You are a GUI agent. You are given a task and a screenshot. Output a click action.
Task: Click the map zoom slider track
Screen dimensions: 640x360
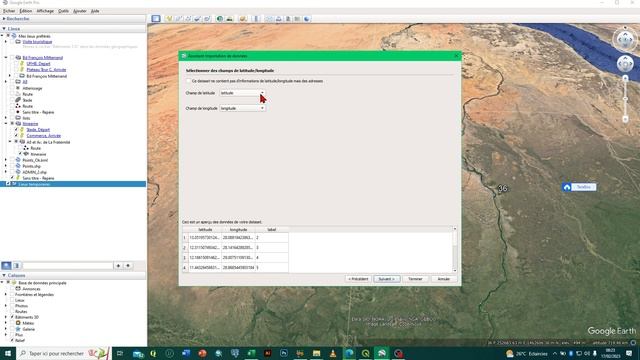coord(625,98)
